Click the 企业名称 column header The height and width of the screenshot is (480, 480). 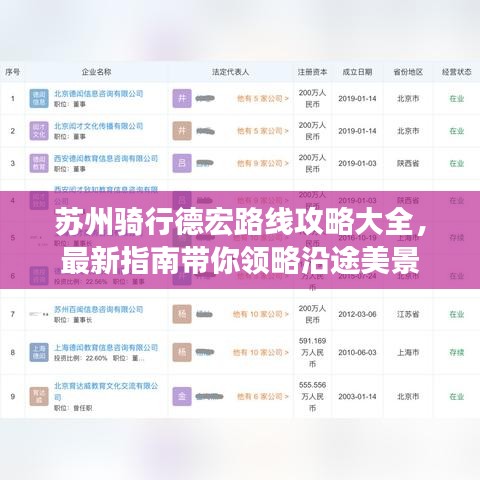[x=97, y=72]
